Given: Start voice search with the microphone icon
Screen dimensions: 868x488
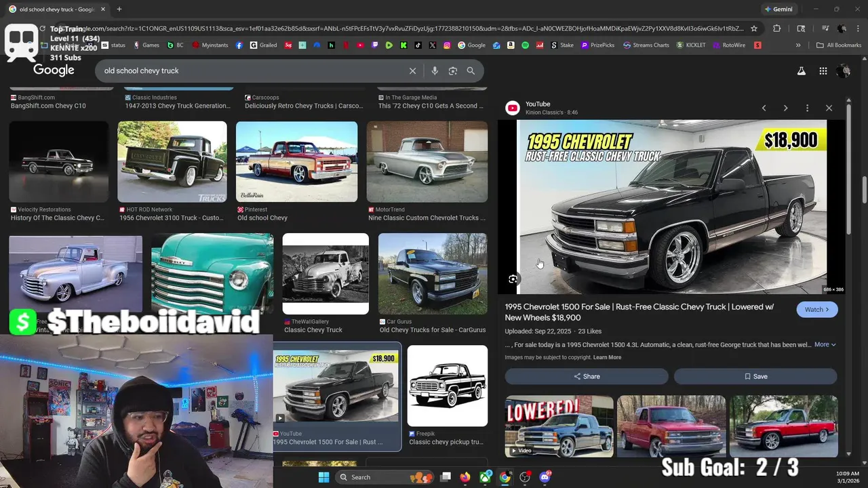Looking at the screenshot, I should point(435,70).
